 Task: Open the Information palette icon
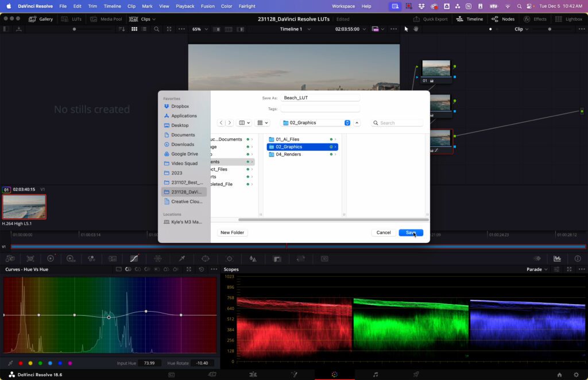(578, 258)
